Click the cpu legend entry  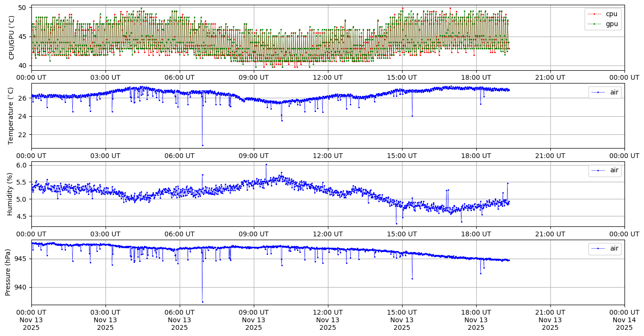611,14
